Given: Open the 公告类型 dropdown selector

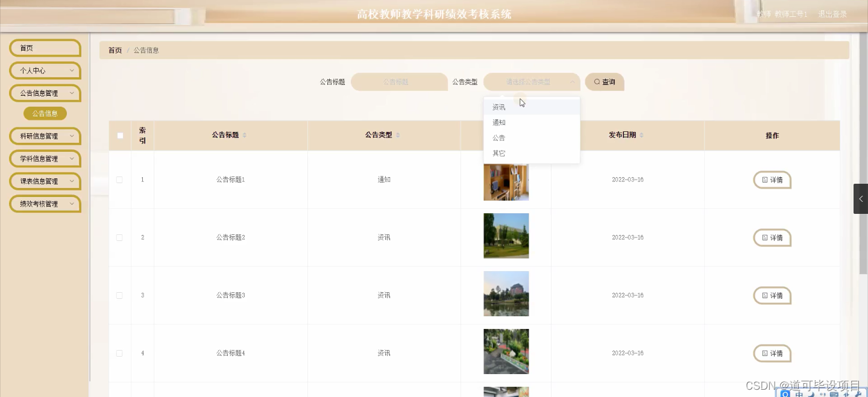Looking at the screenshot, I should [x=532, y=82].
